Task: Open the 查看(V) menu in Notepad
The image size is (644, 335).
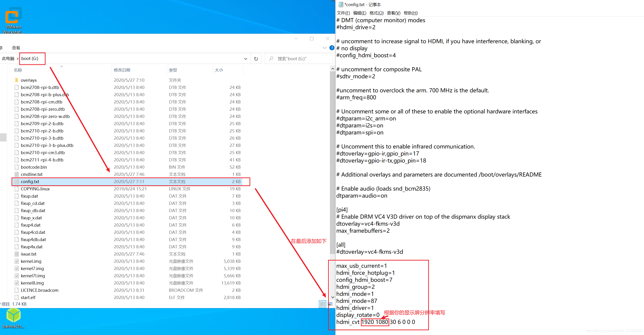Action: [393, 13]
